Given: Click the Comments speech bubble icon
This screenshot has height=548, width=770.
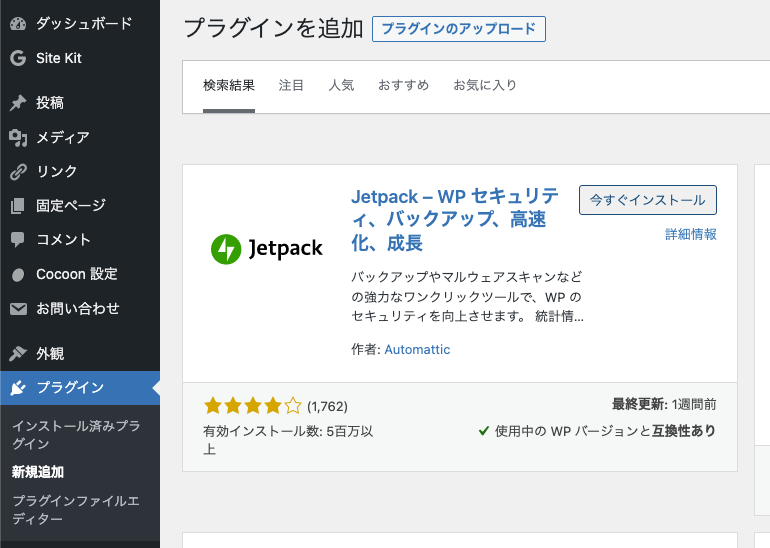Looking at the screenshot, I should (18, 240).
